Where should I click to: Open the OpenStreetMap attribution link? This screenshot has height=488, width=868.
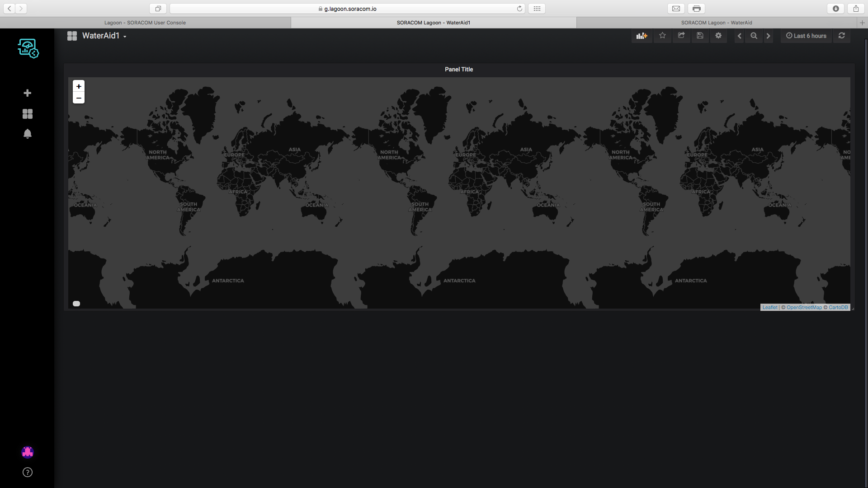pyautogui.click(x=804, y=307)
